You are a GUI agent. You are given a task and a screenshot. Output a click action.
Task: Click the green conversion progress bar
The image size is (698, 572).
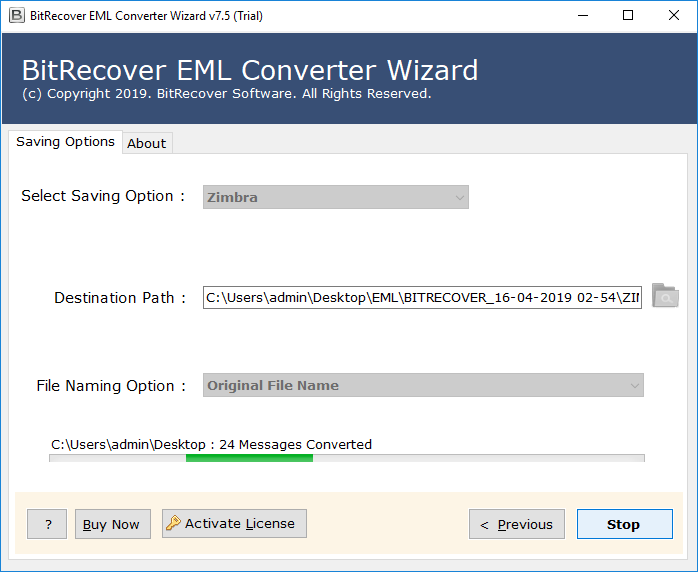click(347, 458)
